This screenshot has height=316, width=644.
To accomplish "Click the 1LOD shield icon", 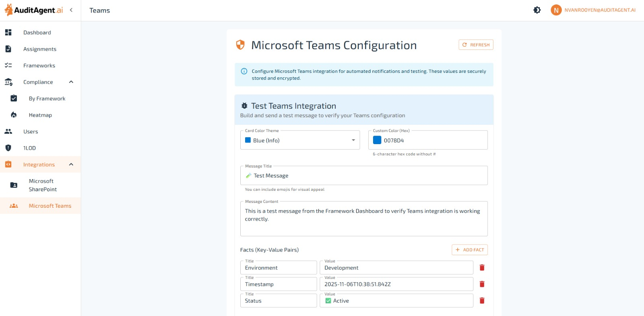I will 8,148.
